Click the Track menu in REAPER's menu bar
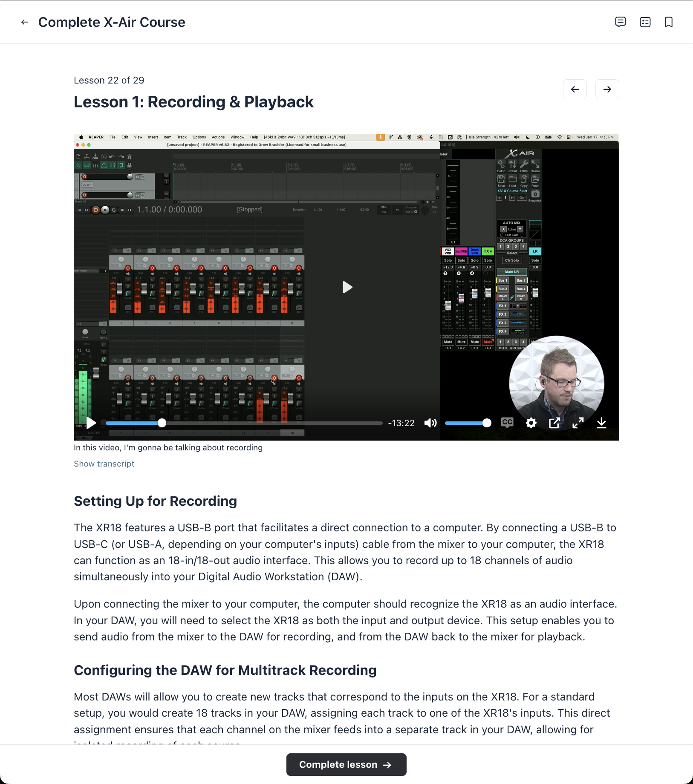Image resolution: width=693 pixels, height=784 pixels. (x=182, y=137)
